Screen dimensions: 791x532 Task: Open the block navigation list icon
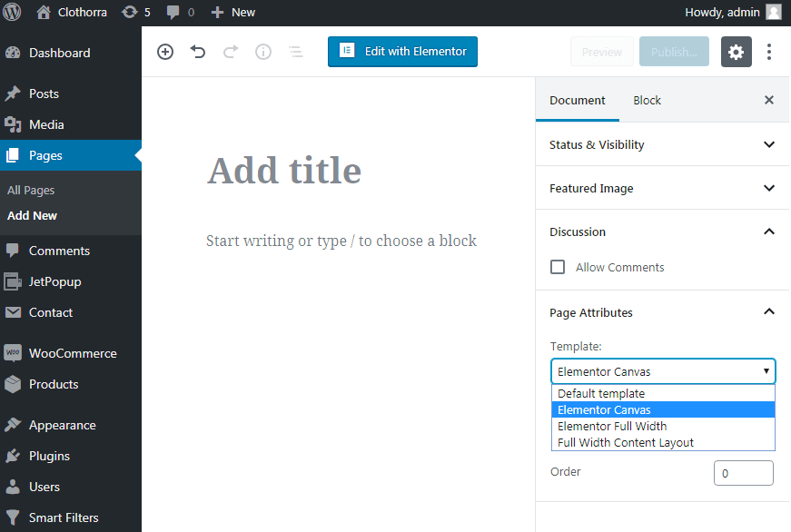click(x=295, y=52)
